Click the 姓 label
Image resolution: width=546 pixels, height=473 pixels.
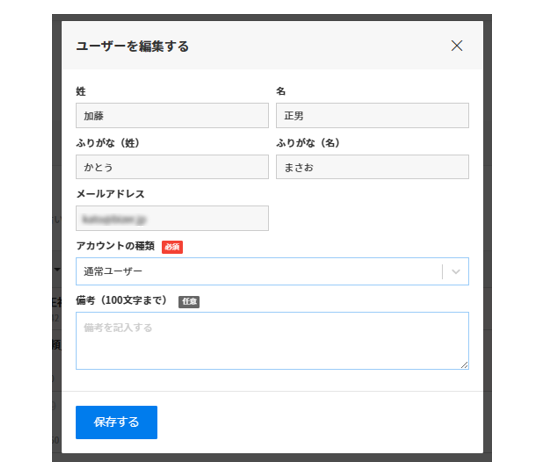[x=81, y=91]
